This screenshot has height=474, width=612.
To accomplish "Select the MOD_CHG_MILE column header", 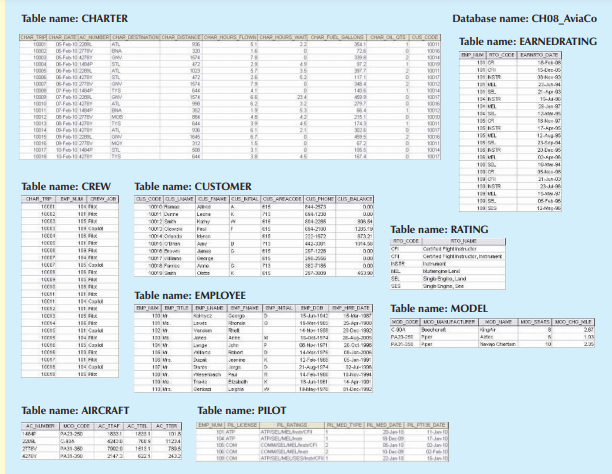I will pyautogui.click(x=573, y=322).
